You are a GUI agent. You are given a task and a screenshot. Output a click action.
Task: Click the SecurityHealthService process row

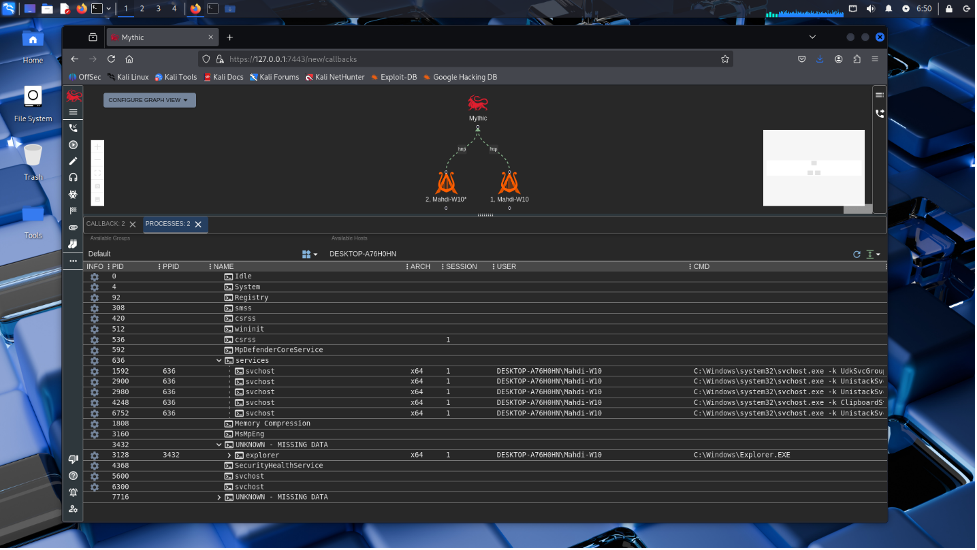coord(485,466)
